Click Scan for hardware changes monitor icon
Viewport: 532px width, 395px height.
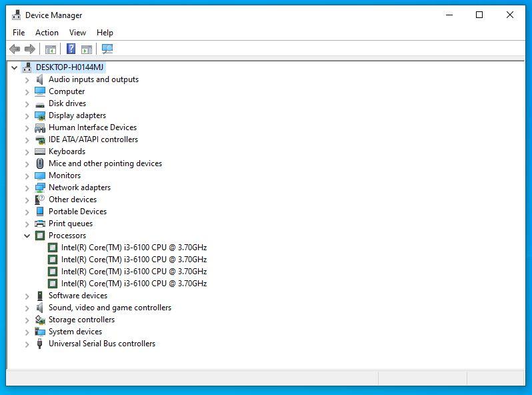[107, 49]
